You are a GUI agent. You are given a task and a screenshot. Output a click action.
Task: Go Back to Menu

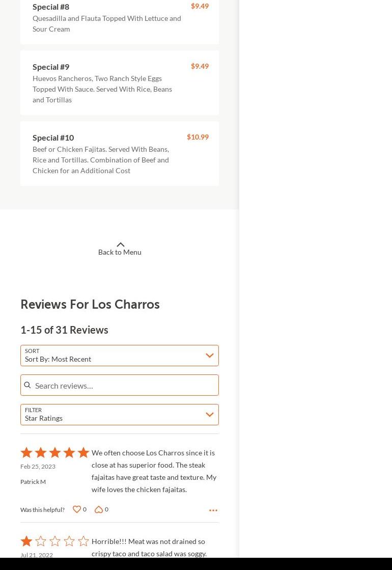[x=120, y=252]
